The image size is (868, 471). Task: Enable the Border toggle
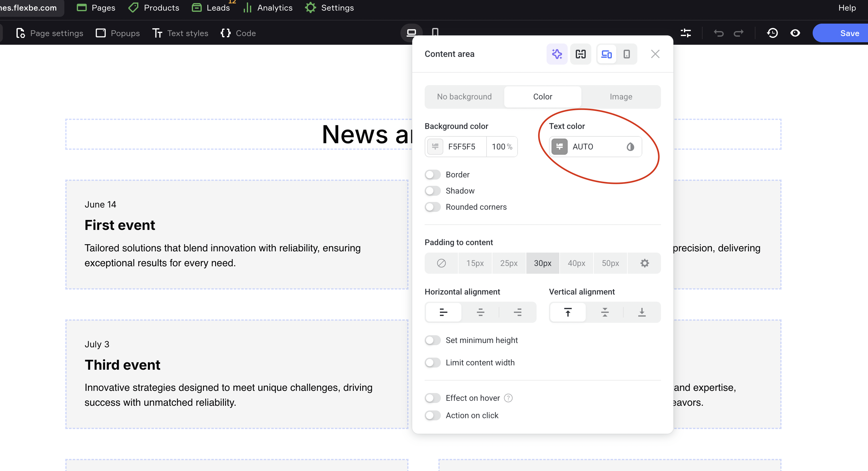(433, 174)
